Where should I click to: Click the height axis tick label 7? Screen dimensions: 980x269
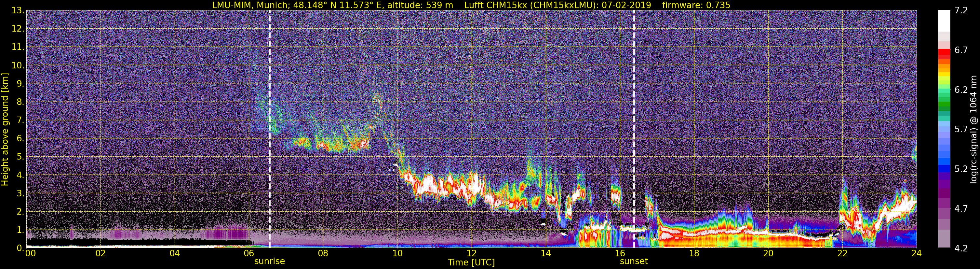(x=20, y=120)
